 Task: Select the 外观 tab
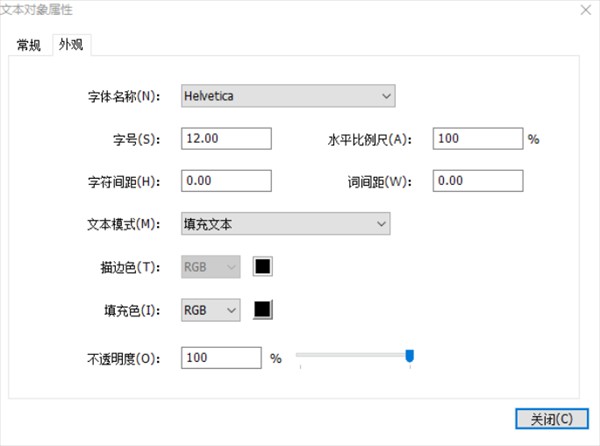[71, 45]
